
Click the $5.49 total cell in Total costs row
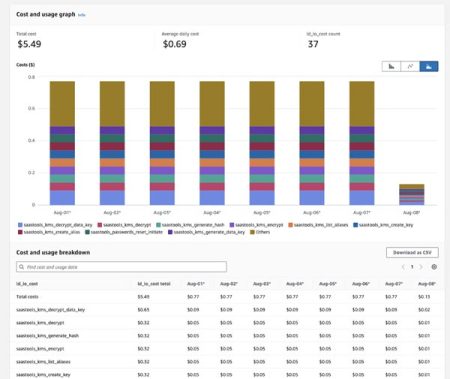(143, 297)
